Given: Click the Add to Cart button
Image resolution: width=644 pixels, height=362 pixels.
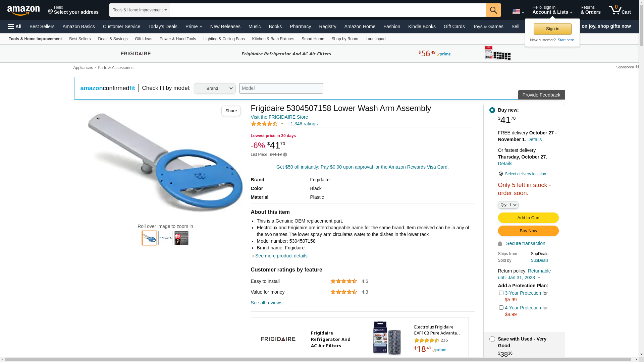Looking at the screenshot, I should coord(528,218).
